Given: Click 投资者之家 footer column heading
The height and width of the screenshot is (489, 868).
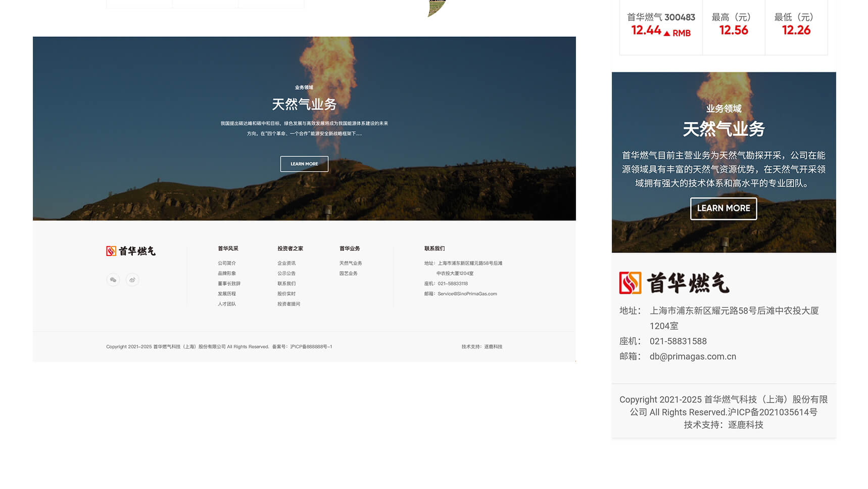Looking at the screenshot, I should click(x=290, y=248).
